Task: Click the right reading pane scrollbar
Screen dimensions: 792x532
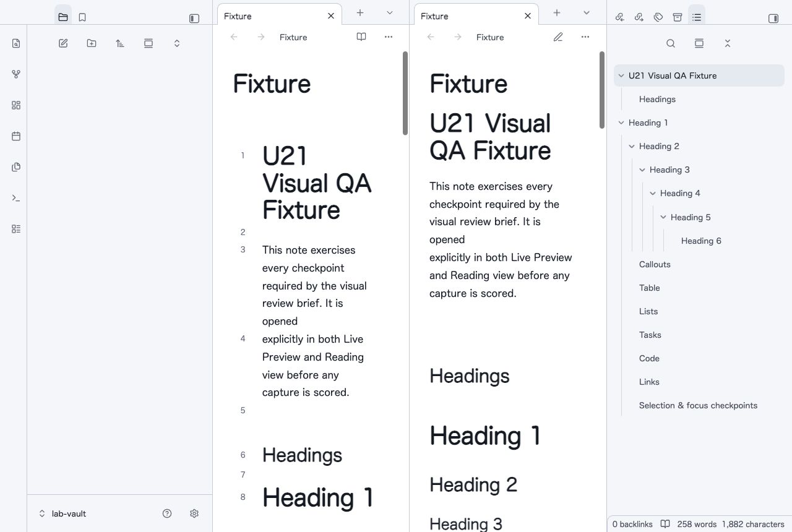Action: pos(602,90)
